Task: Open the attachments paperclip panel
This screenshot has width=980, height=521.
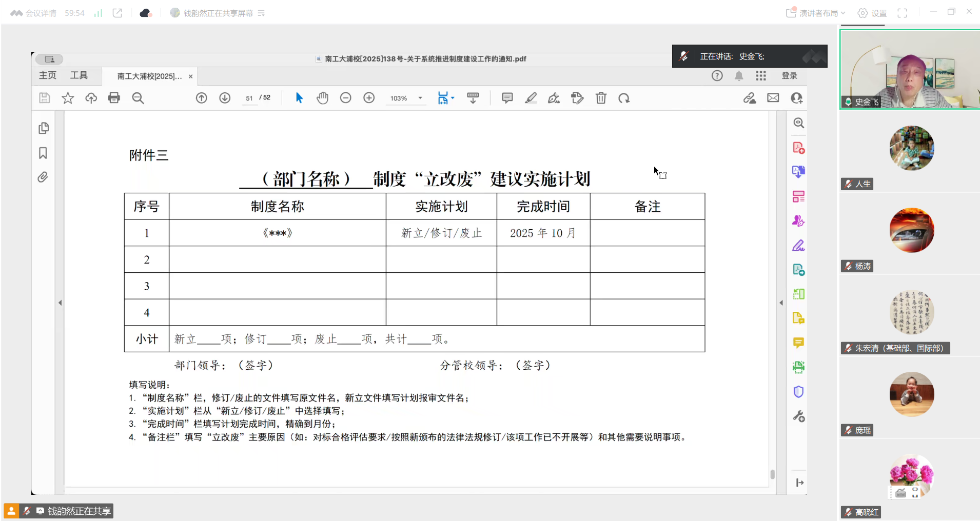Action: pyautogui.click(x=43, y=177)
